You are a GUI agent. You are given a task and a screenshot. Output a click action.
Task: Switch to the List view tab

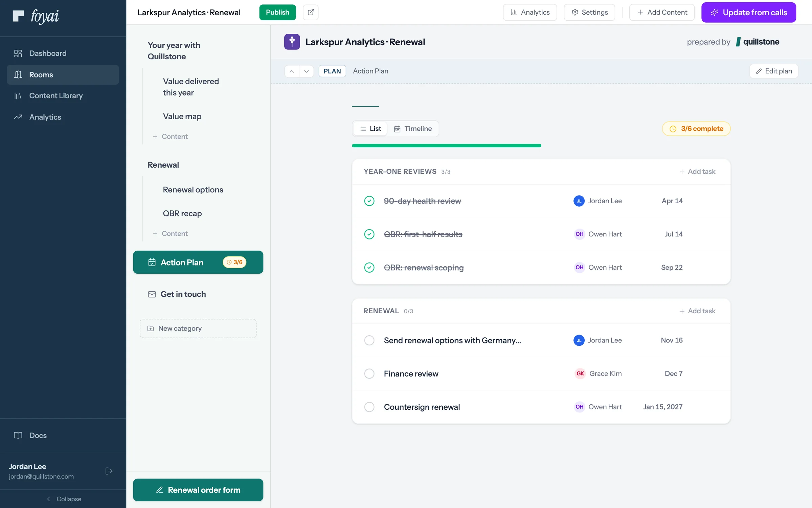pyautogui.click(x=370, y=129)
